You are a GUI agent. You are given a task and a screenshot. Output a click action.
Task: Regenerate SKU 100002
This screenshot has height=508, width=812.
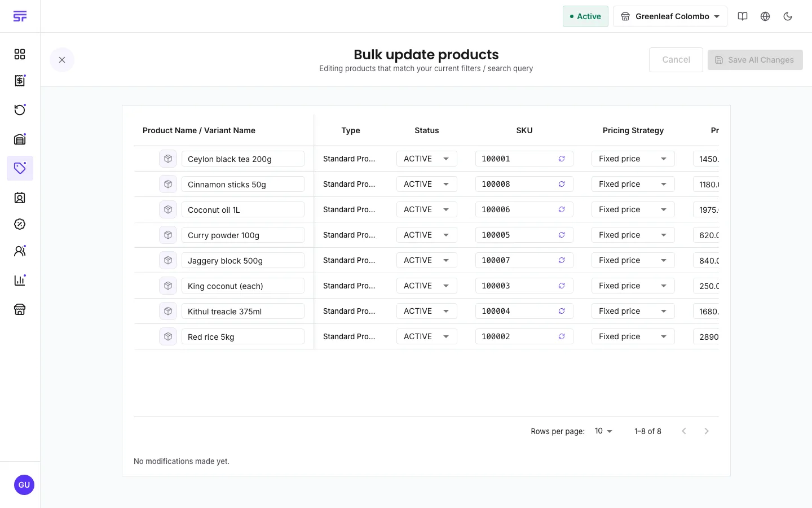coord(562,336)
